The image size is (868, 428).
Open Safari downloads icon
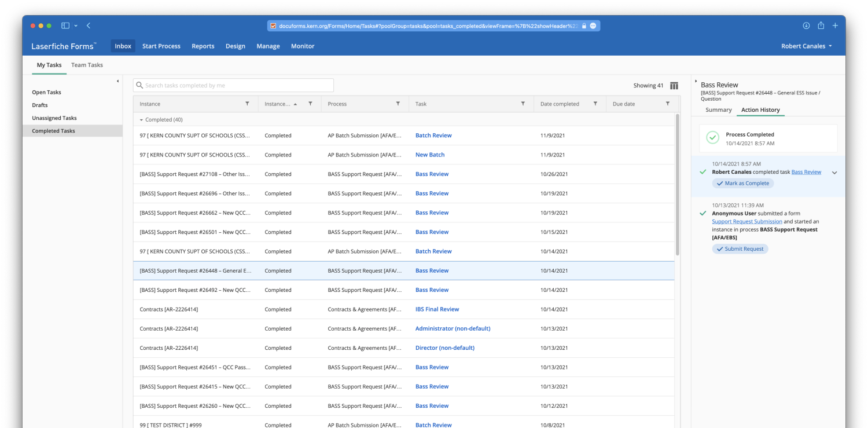806,25
